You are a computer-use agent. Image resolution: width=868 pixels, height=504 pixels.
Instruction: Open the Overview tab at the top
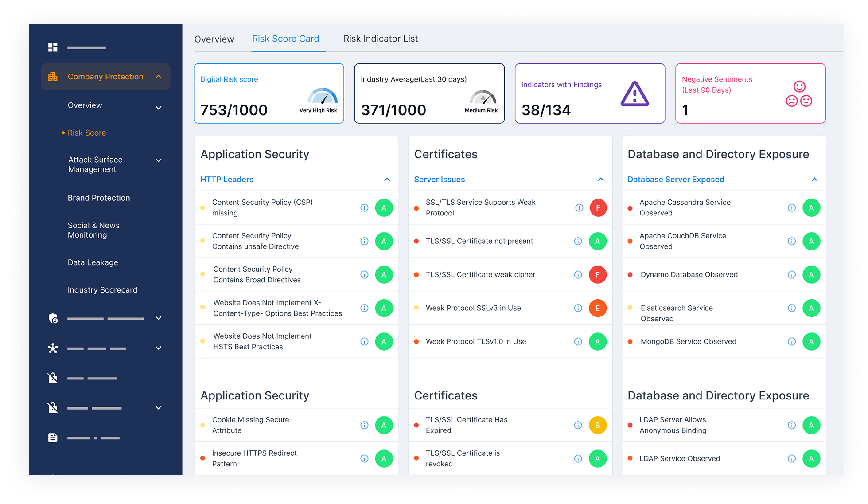pos(214,39)
